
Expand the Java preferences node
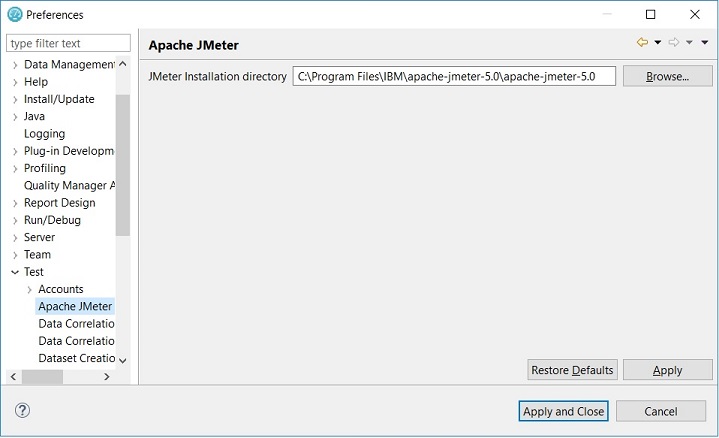pos(15,117)
